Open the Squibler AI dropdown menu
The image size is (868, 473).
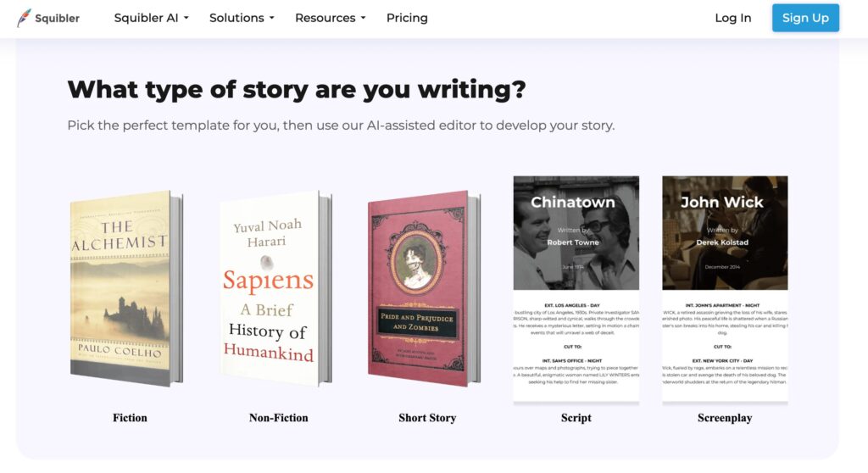pos(151,18)
